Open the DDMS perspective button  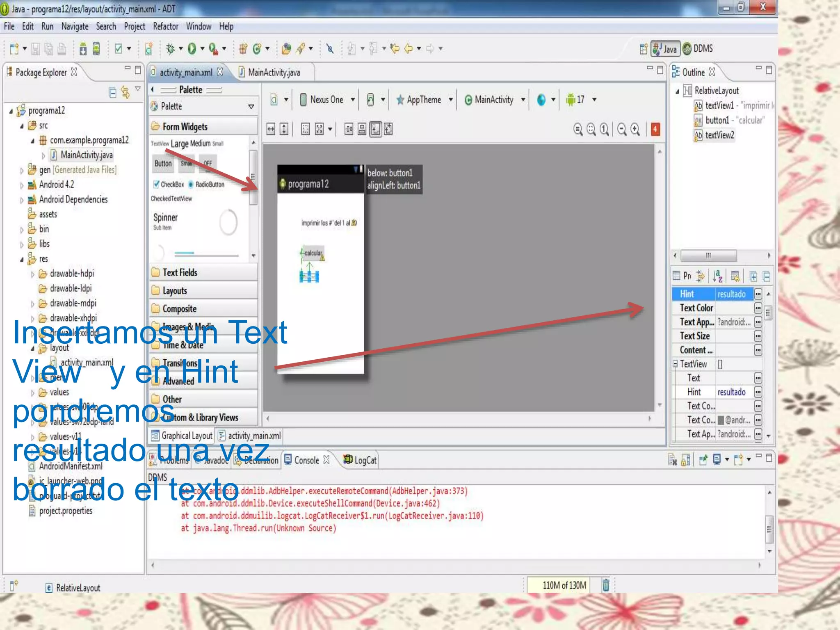tap(698, 49)
